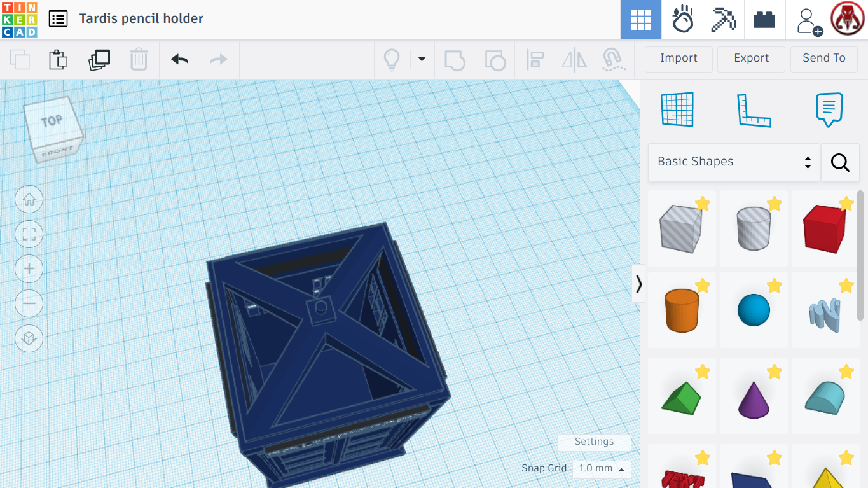Click FRONT face of the view cube
868x488 pixels.
click(58, 152)
